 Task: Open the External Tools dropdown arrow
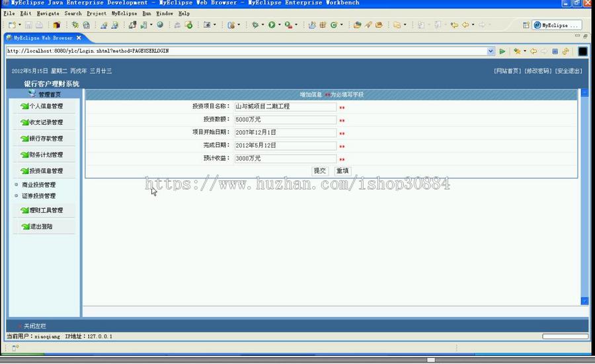pyautogui.click(x=296, y=25)
